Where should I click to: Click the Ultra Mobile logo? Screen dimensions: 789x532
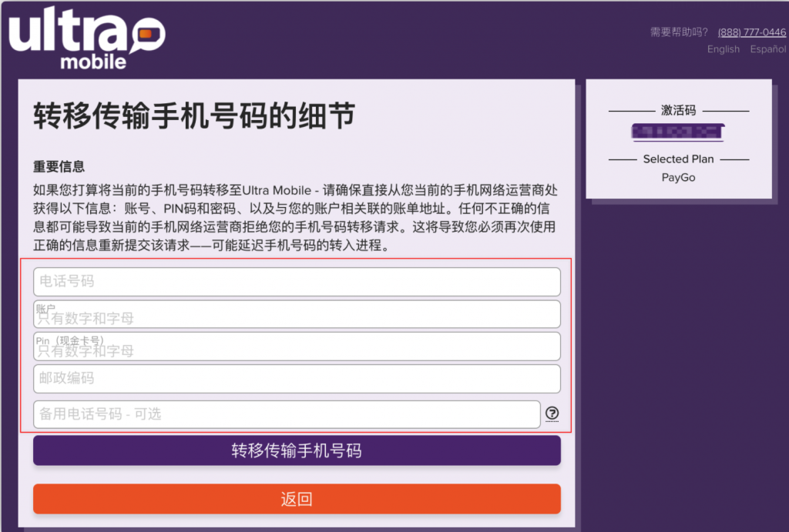click(87, 38)
